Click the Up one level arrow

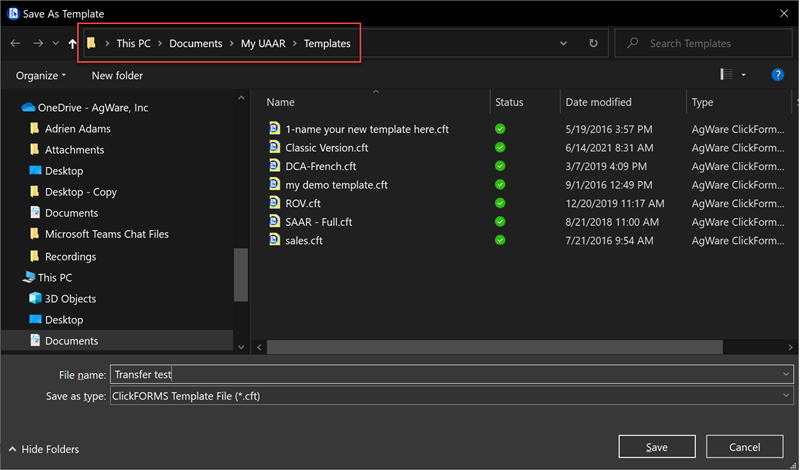click(72, 44)
